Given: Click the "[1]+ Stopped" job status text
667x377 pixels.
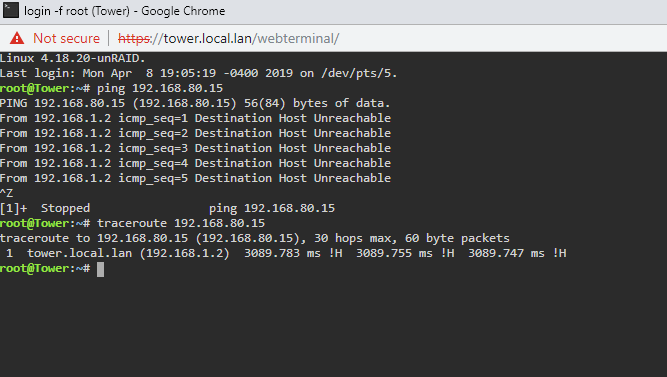Looking at the screenshot, I should (x=45, y=208).
